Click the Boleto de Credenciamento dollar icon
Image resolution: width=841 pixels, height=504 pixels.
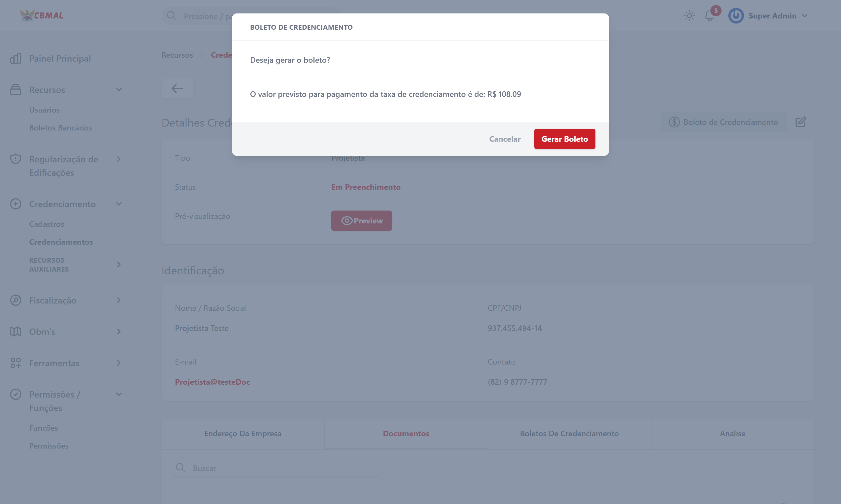click(674, 122)
